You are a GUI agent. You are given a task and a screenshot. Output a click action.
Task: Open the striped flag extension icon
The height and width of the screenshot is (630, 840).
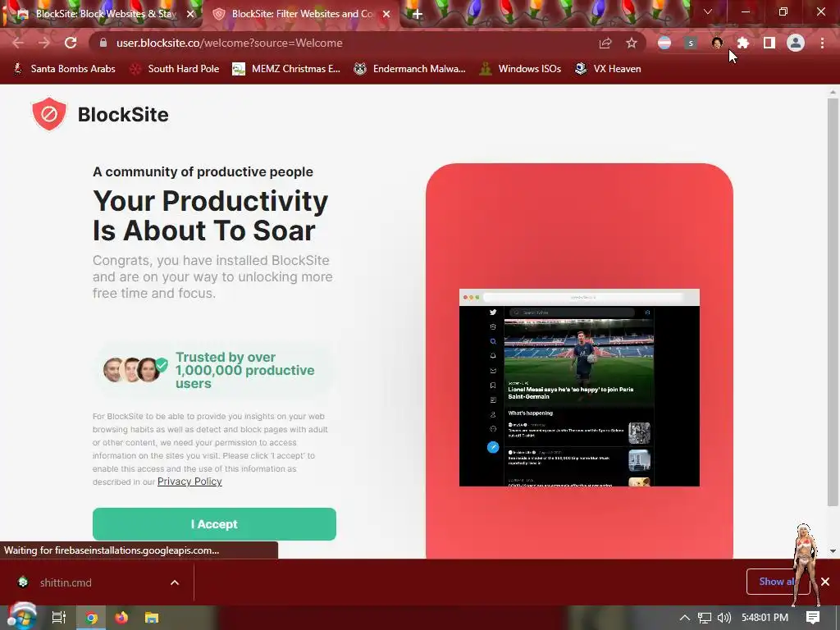pos(664,43)
